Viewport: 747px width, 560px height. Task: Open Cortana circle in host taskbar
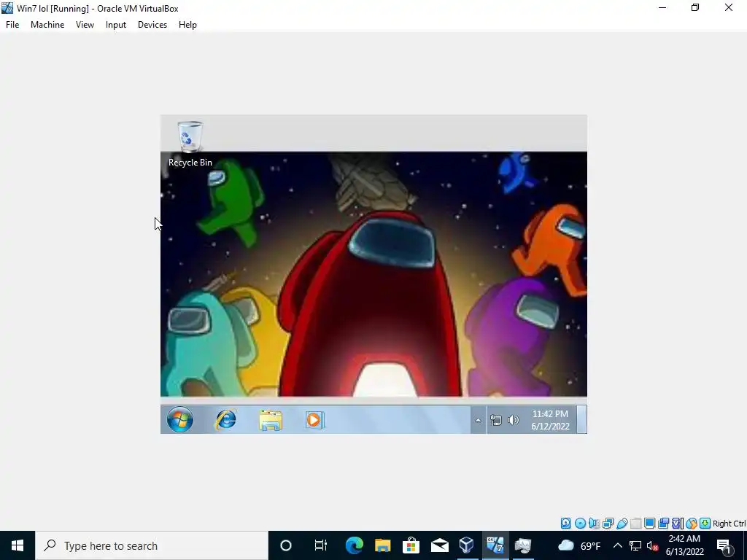[286, 545]
